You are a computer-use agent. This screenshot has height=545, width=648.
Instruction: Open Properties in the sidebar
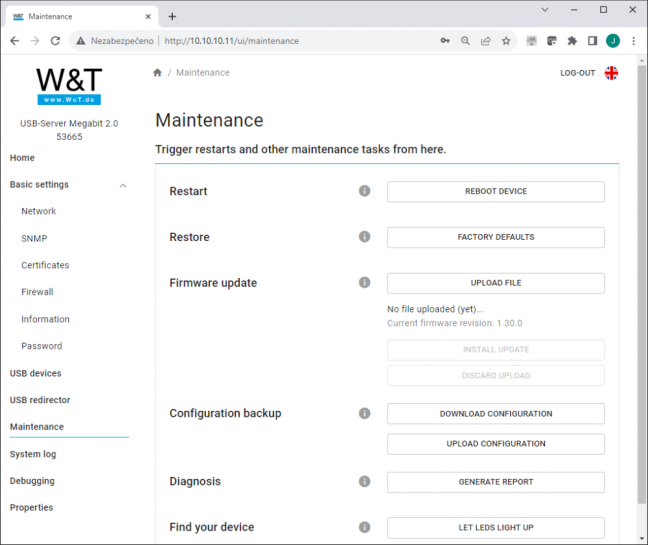click(31, 508)
